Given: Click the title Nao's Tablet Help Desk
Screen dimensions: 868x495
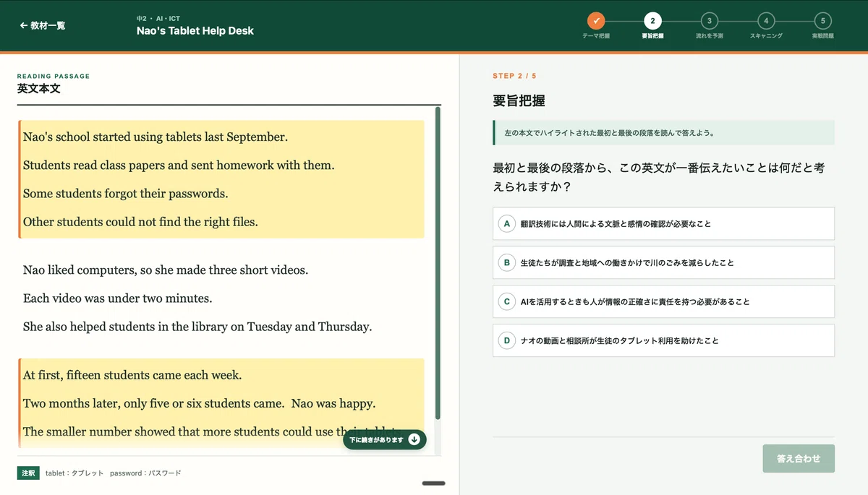Looking at the screenshot, I should pyautogui.click(x=195, y=31).
